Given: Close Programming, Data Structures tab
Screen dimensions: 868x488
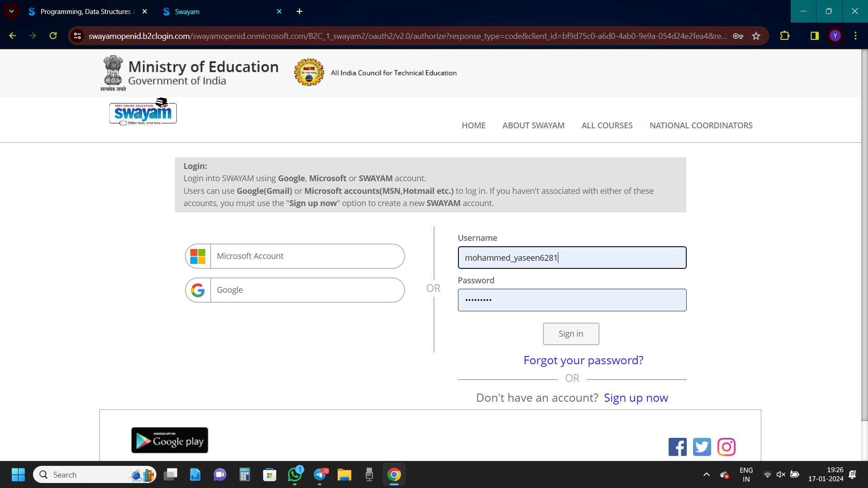Looking at the screenshot, I should (x=145, y=11).
